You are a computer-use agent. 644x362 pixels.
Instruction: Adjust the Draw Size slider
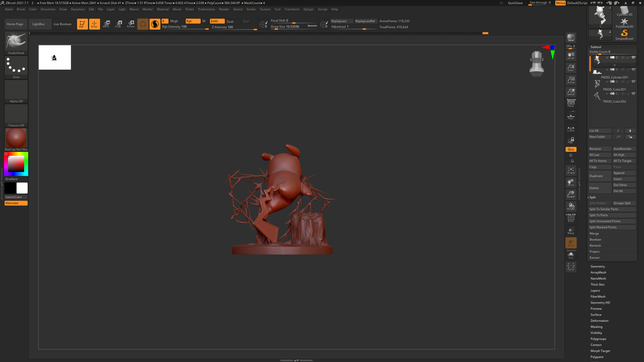(294, 27)
